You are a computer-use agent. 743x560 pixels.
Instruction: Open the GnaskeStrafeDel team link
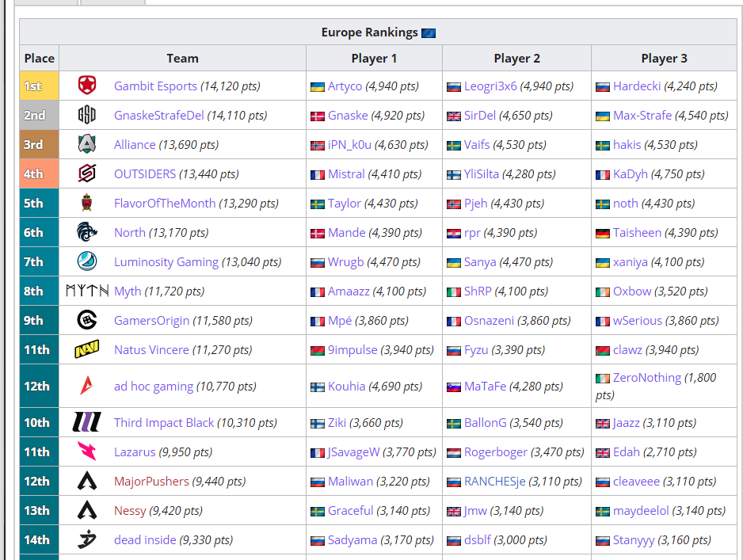pos(159,115)
